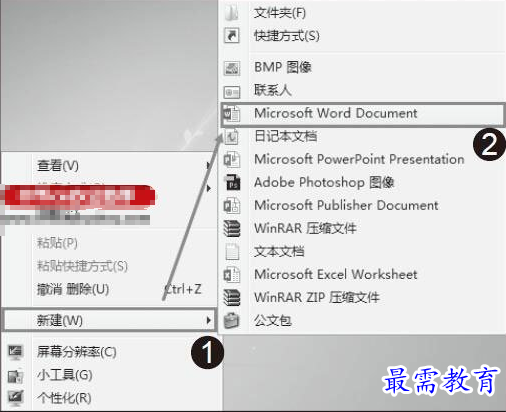Expand the submenu arrow below 查看(V)

point(209,188)
